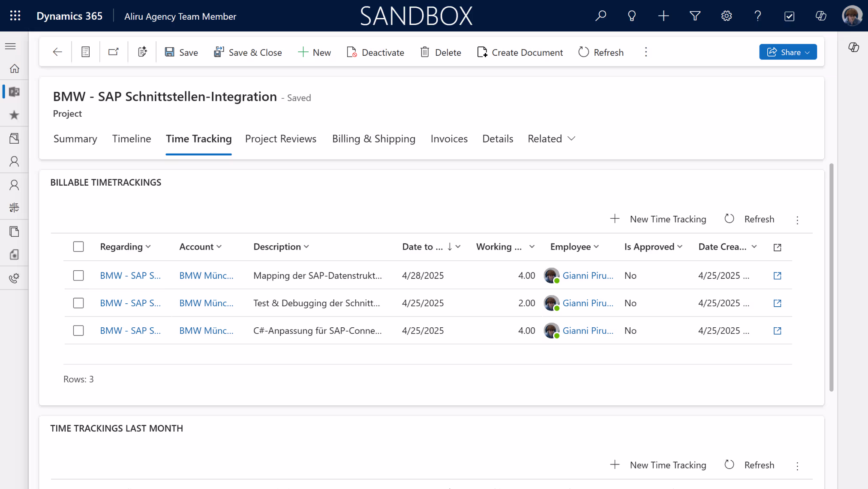Expand the Account column dropdown

point(219,247)
